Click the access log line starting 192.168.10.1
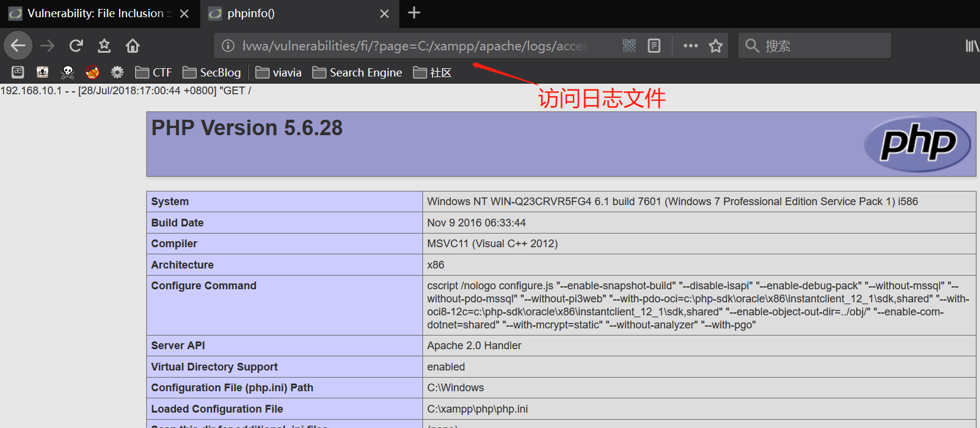The height and width of the screenshot is (428, 980). point(126,91)
